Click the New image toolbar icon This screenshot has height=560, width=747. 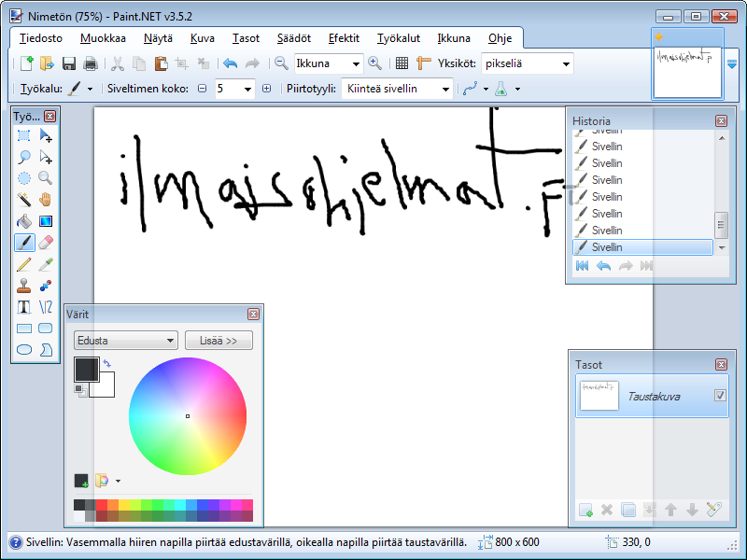pyautogui.click(x=27, y=63)
